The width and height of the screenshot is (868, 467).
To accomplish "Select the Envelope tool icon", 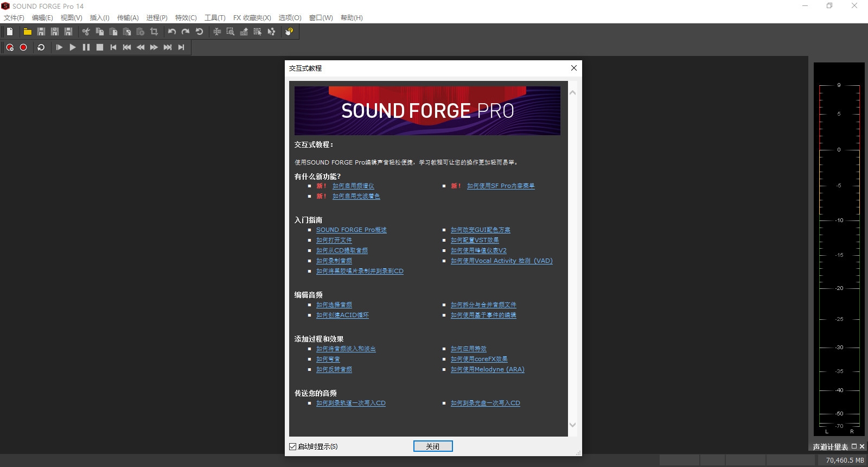I will pyautogui.click(x=271, y=31).
